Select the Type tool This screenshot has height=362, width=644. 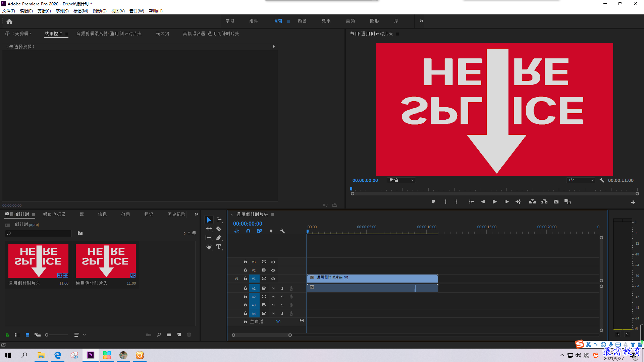point(219,247)
